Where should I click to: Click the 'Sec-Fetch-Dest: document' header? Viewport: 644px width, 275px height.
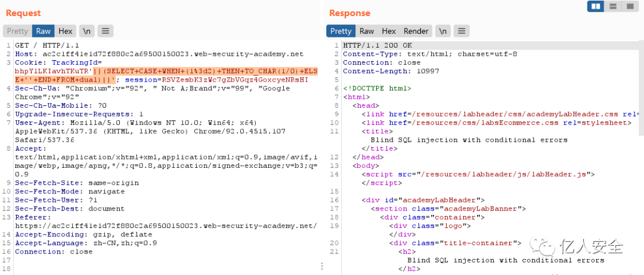click(69, 208)
